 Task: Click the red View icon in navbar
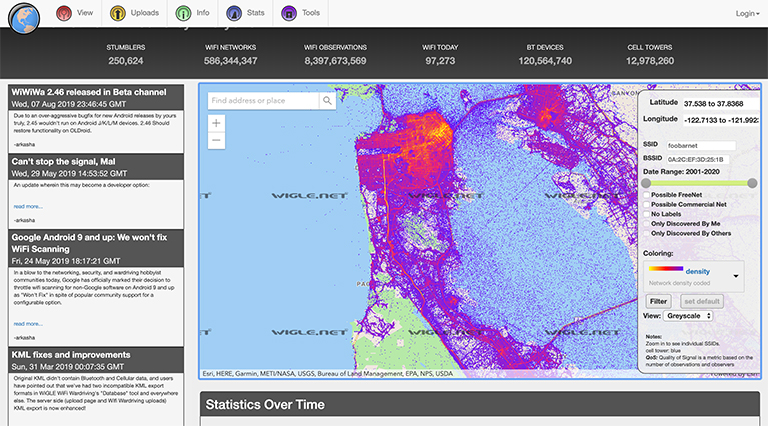64,14
